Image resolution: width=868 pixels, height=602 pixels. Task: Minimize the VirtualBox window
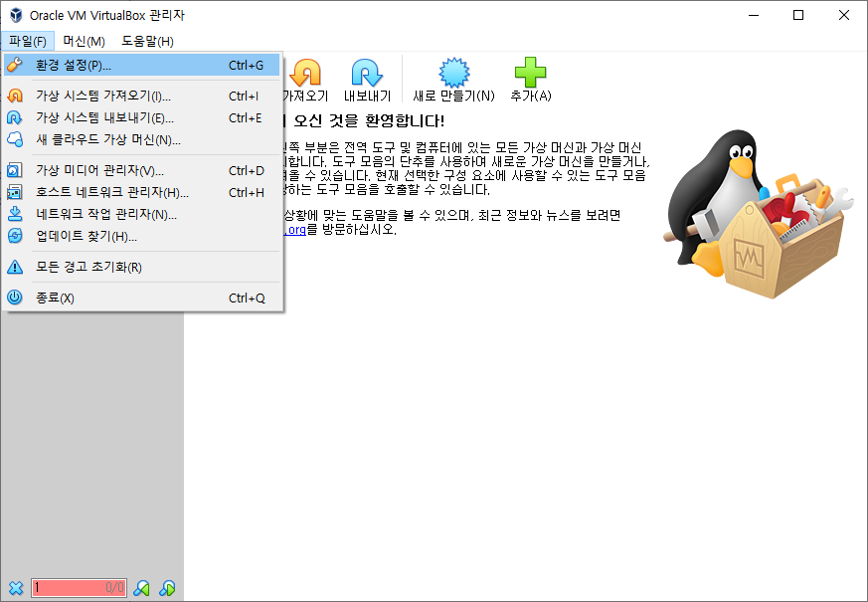pyautogui.click(x=754, y=15)
